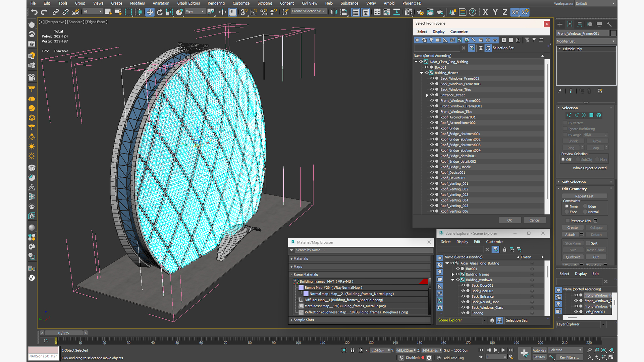644x362 pixels.
Task: Open the Curve Editor from the toolbar
Action: (x=387, y=12)
